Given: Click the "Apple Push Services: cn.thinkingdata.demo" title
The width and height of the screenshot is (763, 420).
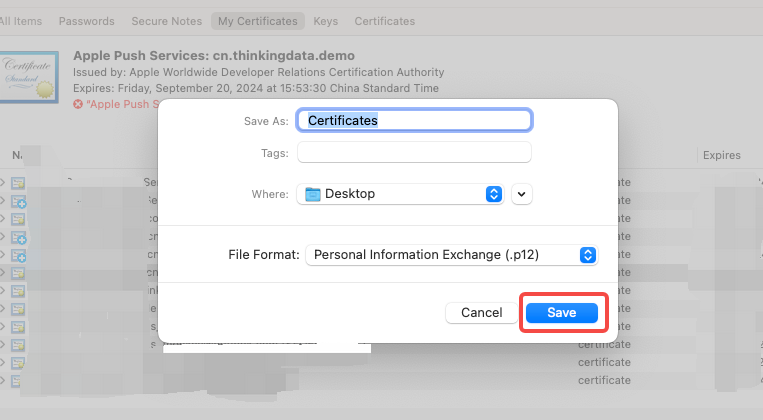Looking at the screenshot, I should tap(214, 55).
